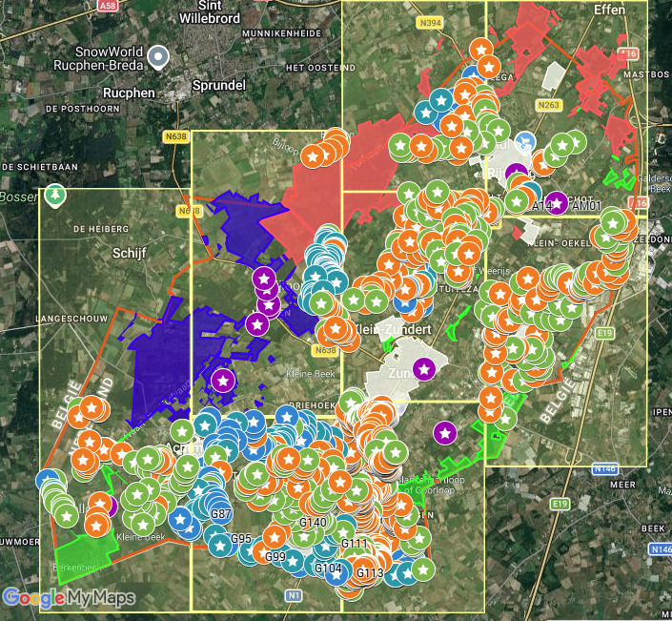Click the N263 road shield
This screenshot has width=672, height=621.
549,105
